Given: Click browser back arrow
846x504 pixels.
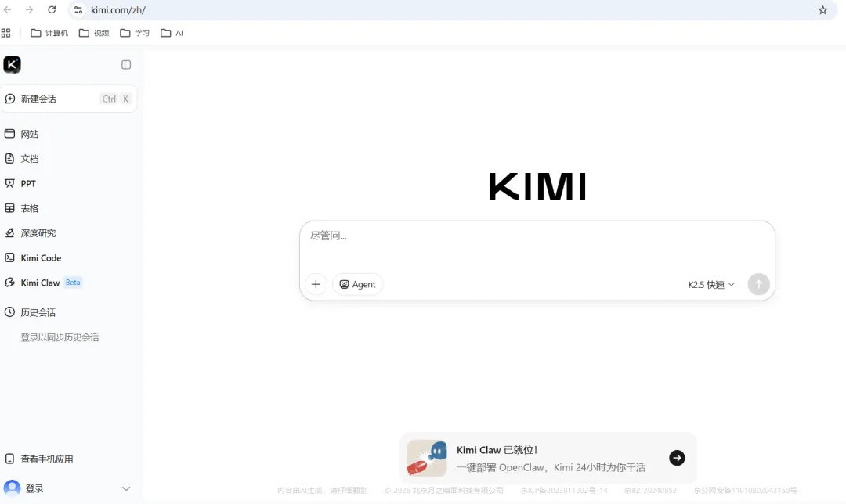Looking at the screenshot, I should pyautogui.click(x=8, y=9).
